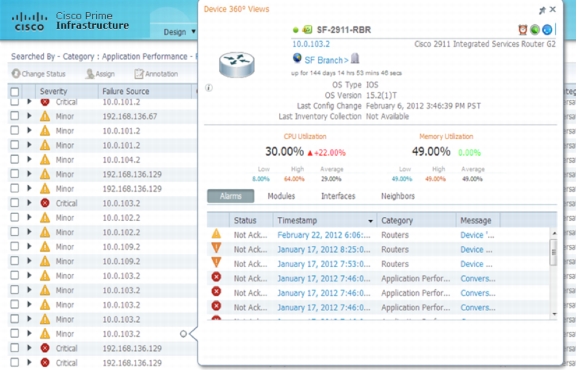The image size is (578, 371).
Task: Switch to the Modules tab
Action: (281, 196)
